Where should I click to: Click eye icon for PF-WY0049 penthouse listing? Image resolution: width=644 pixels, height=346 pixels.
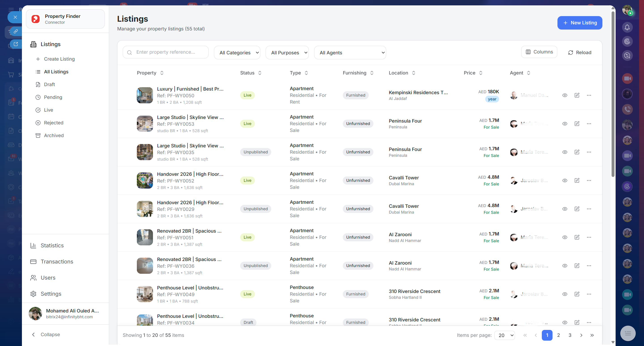pyautogui.click(x=564, y=294)
